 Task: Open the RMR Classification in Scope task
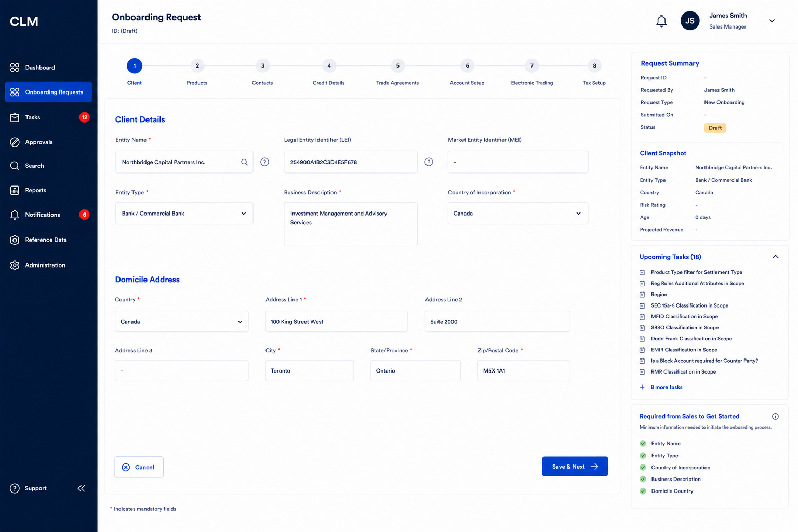pos(683,372)
